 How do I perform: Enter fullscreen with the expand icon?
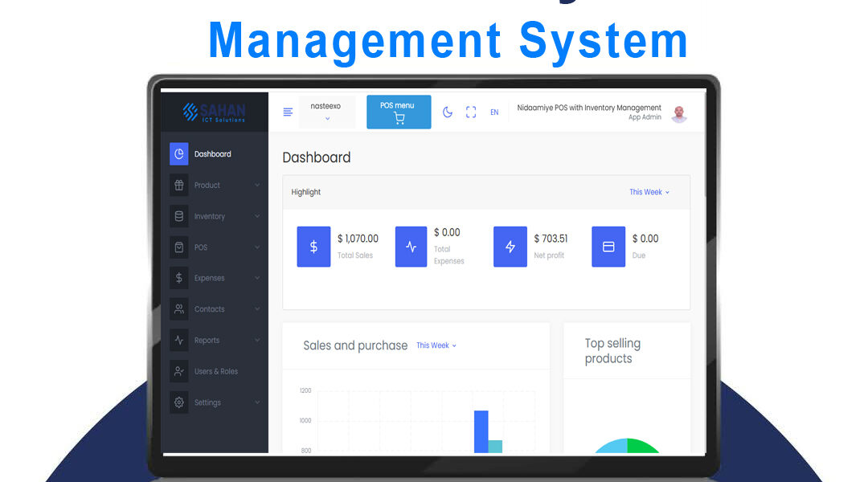click(x=471, y=112)
